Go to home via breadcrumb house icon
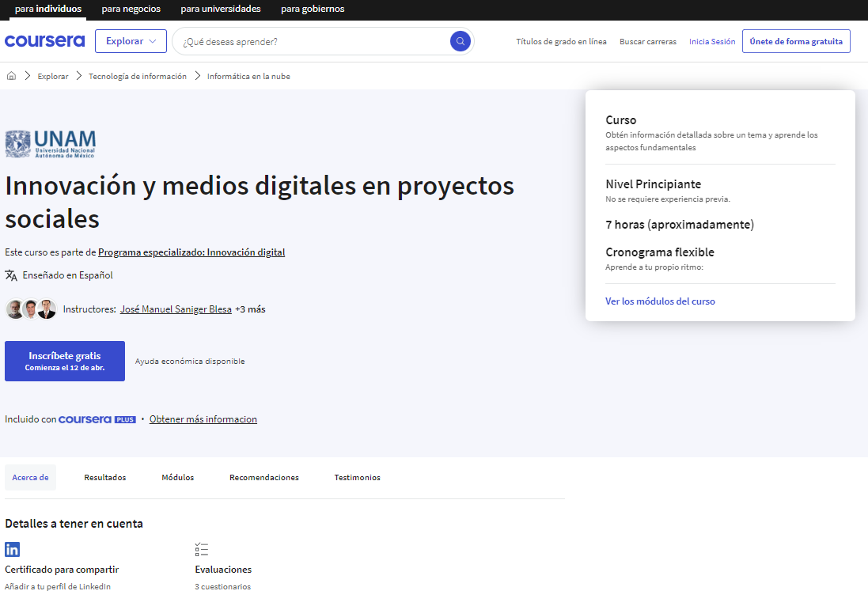 11,76
